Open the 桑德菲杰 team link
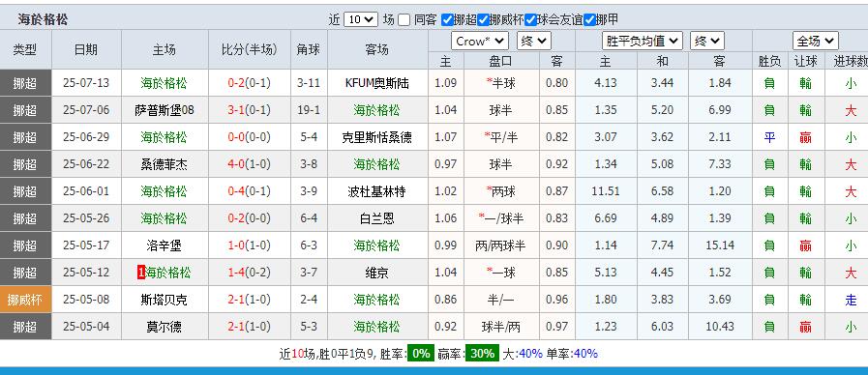 [164, 164]
